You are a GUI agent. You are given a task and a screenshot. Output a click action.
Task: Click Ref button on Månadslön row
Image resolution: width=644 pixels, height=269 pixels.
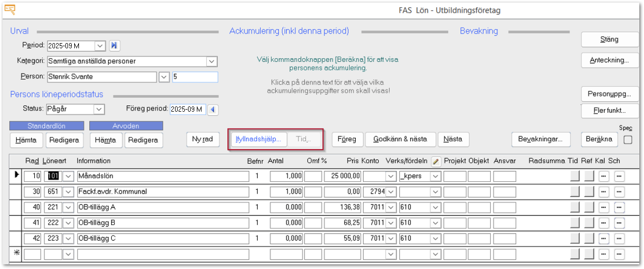(588, 177)
